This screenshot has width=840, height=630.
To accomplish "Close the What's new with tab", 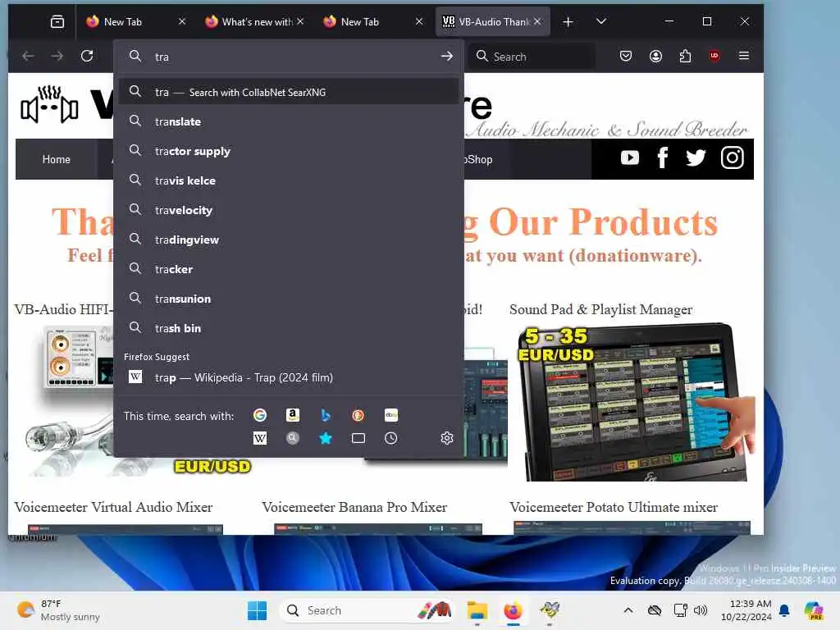I will [300, 21].
